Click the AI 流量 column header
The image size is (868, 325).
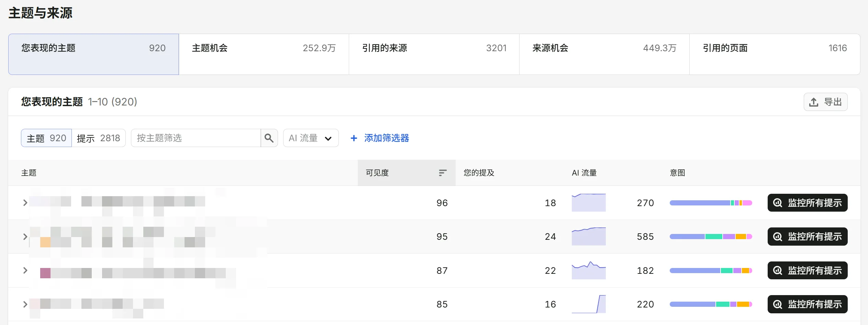[584, 173]
